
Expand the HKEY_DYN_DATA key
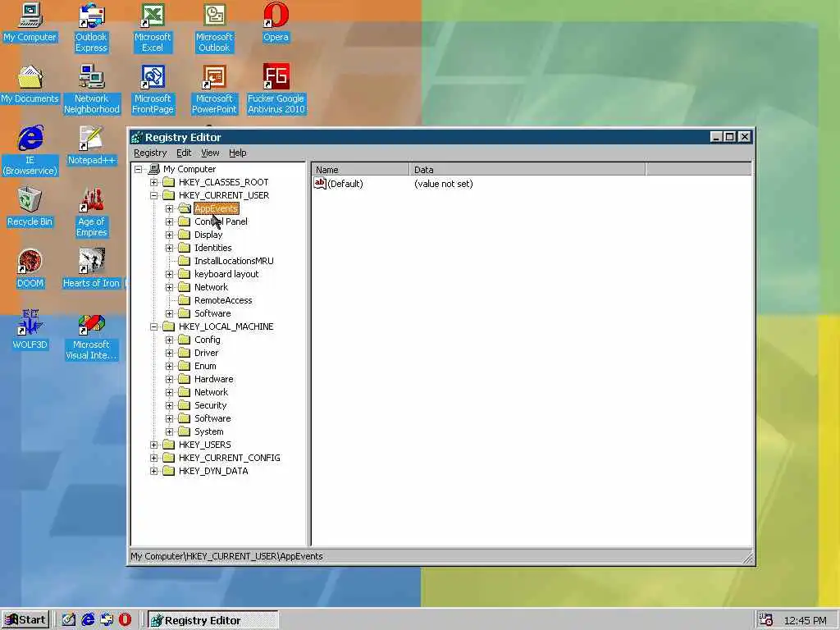point(153,472)
